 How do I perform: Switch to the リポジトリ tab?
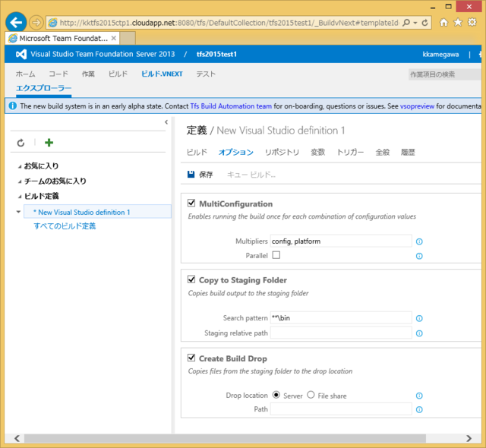click(282, 152)
